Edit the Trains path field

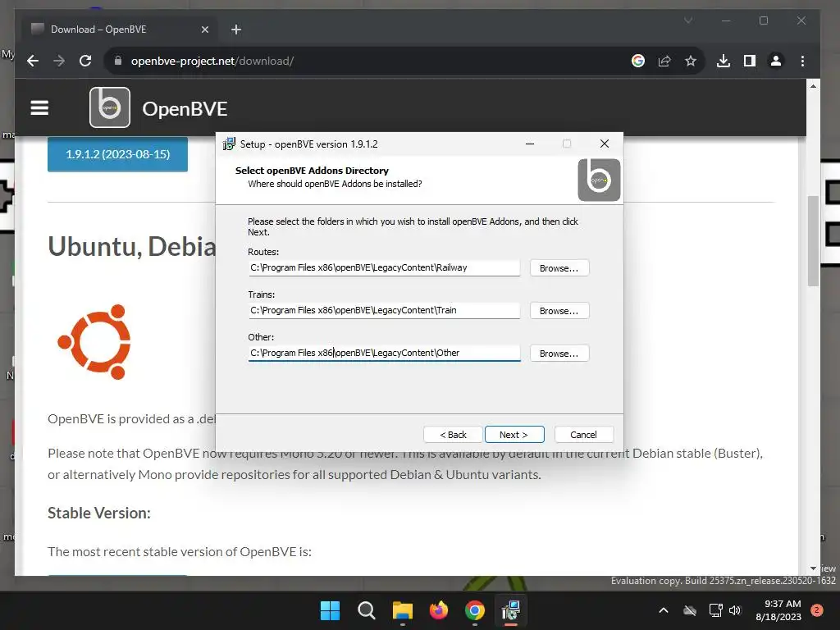pos(384,311)
